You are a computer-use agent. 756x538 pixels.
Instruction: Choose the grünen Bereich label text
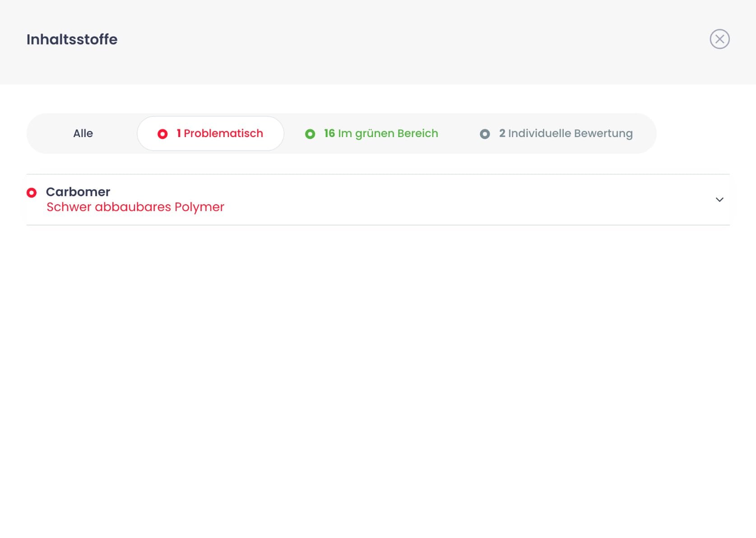(x=397, y=133)
